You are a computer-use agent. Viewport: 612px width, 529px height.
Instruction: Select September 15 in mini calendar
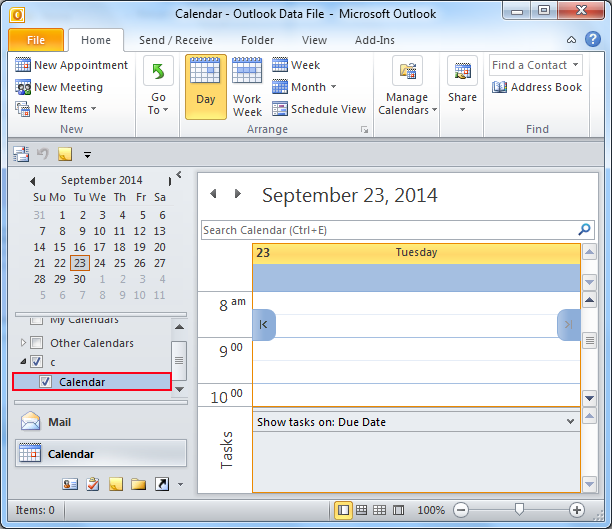(x=60, y=247)
